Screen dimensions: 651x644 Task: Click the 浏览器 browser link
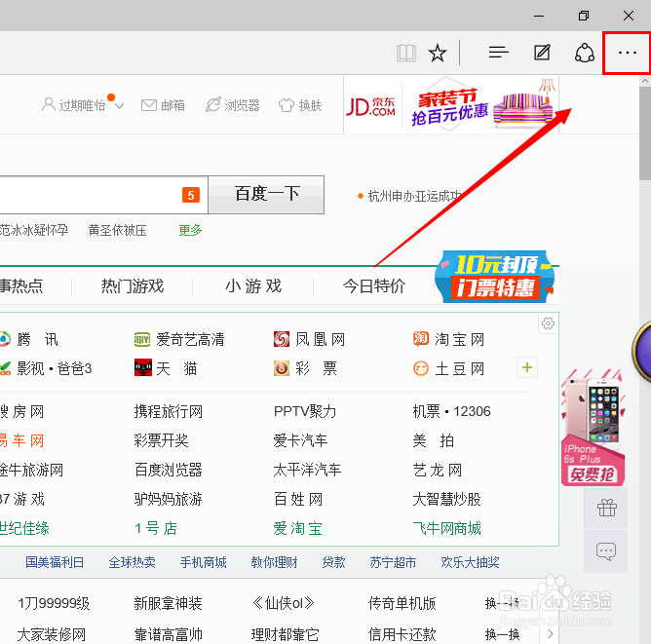pos(233,105)
